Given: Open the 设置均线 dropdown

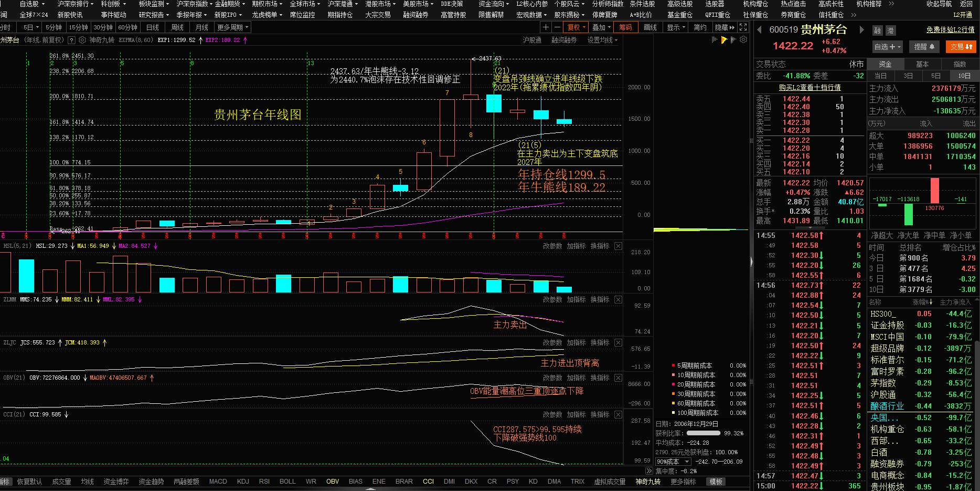Looking at the screenshot, I should (x=602, y=40).
